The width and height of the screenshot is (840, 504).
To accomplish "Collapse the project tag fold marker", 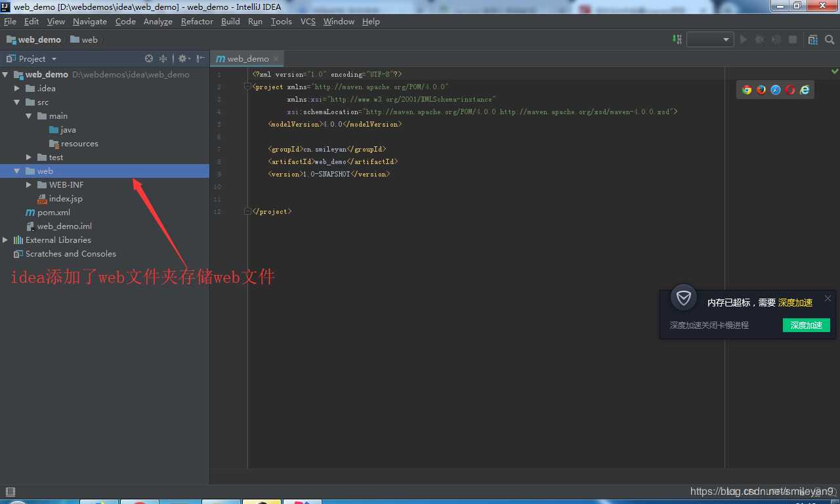I will tap(247, 86).
